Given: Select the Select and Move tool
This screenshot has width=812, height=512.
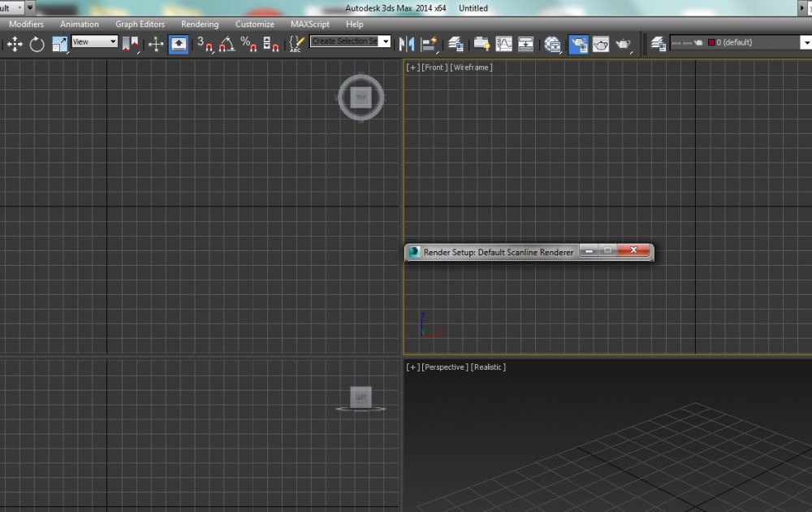Looking at the screenshot, I should pyautogui.click(x=15, y=45).
